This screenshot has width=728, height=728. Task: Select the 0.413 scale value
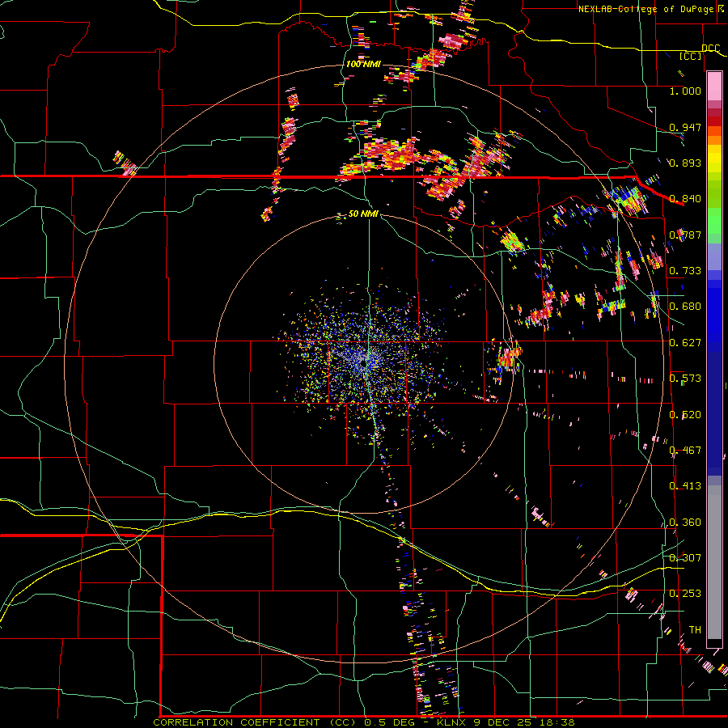685,486
